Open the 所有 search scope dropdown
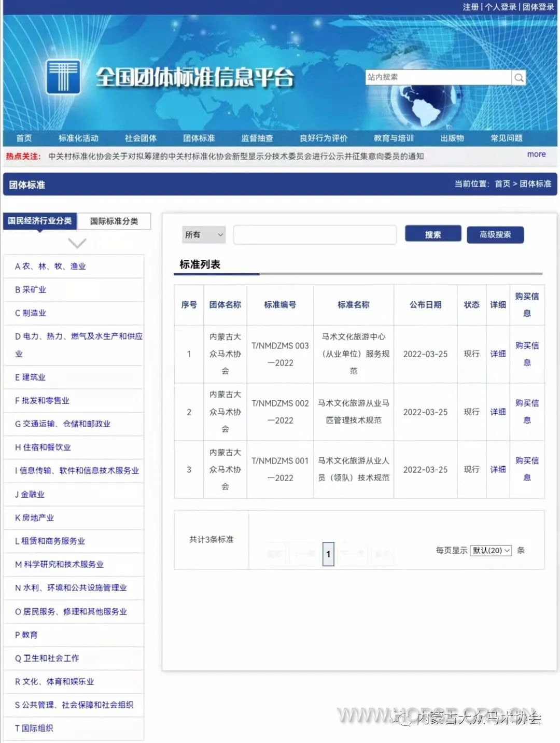560x743 pixels. 204,234
